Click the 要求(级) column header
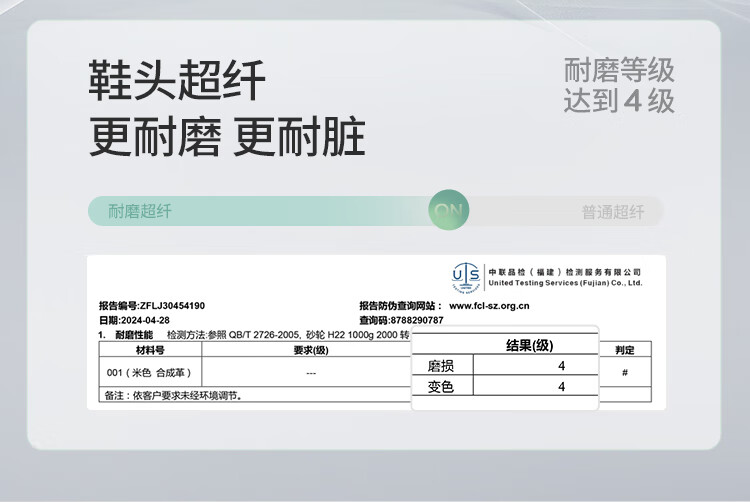This screenshot has width=750, height=502. [311, 350]
